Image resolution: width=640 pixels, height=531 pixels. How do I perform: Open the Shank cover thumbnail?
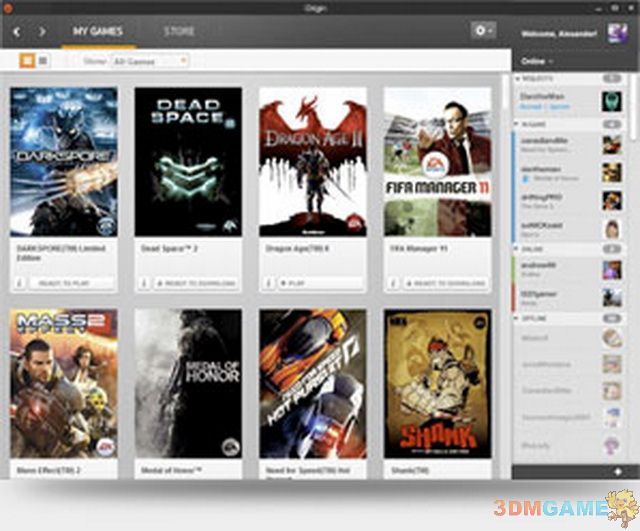click(437, 384)
